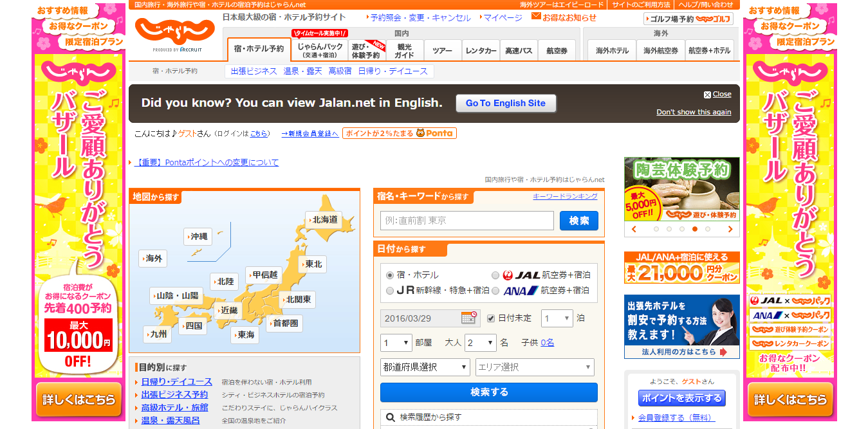This screenshot has width=868, height=429.
Task: Click the Ponta points badge
Action: click(399, 133)
